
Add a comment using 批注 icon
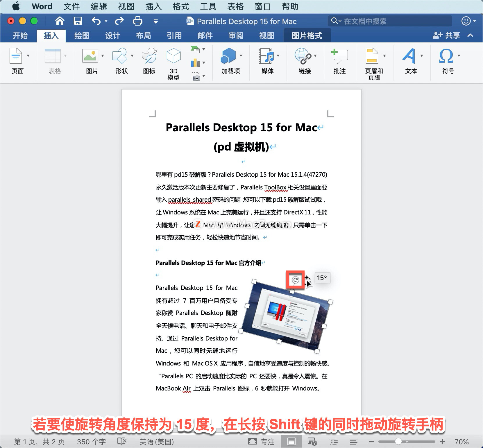(339, 56)
